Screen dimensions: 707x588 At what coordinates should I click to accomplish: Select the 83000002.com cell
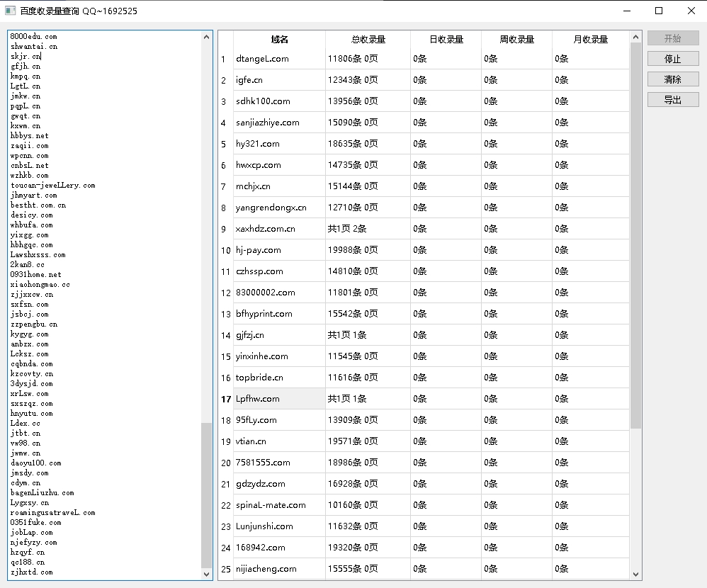point(279,292)
